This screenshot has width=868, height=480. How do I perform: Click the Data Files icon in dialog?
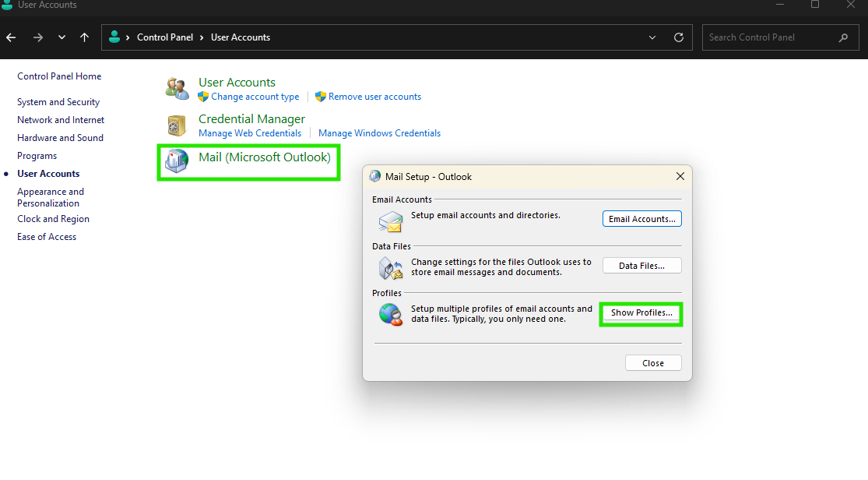[x=390, y=268]
